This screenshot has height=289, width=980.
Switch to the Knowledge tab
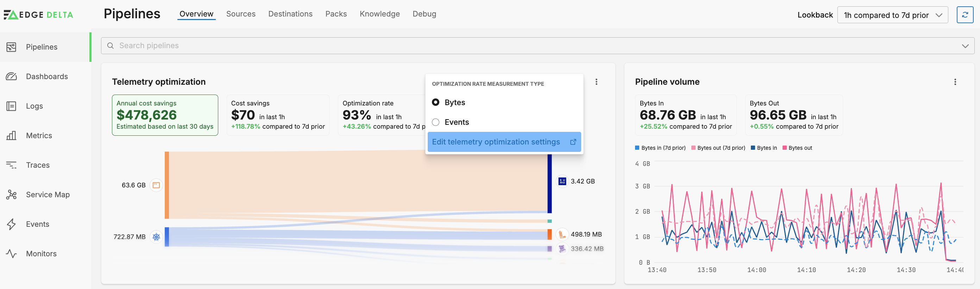tap(380, 14)
